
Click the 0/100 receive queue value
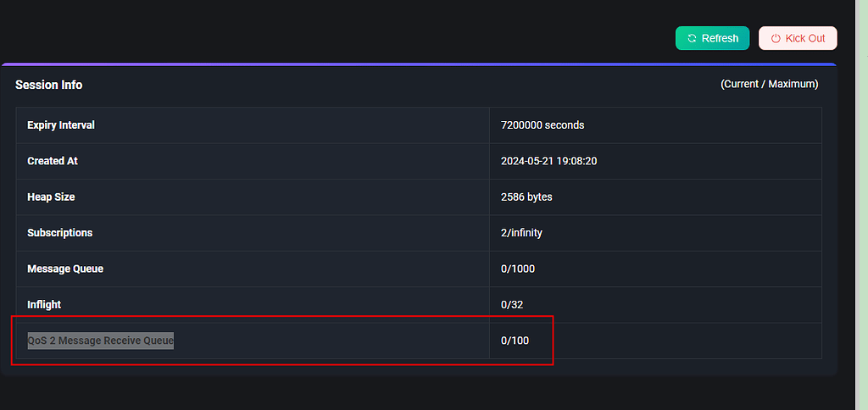pyautogui.click(x=515, y=341)
